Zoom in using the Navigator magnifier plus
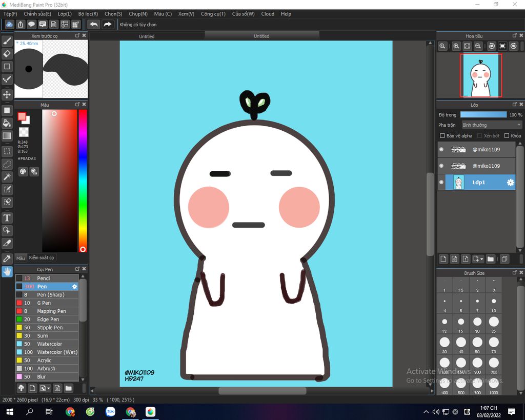The image size is (525, 420). click(456, 46)
